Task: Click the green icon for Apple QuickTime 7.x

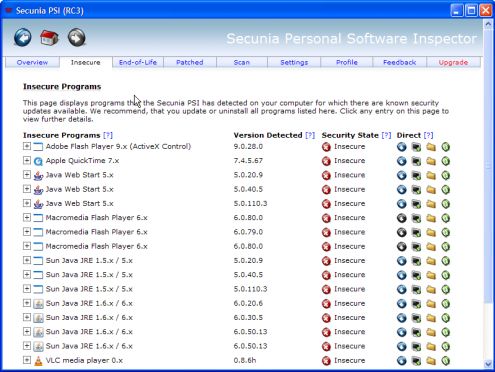Action: [446, 161]
